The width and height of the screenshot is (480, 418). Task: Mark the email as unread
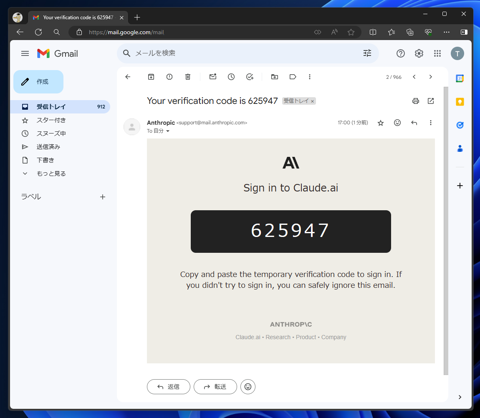click(x=213, y=77)
